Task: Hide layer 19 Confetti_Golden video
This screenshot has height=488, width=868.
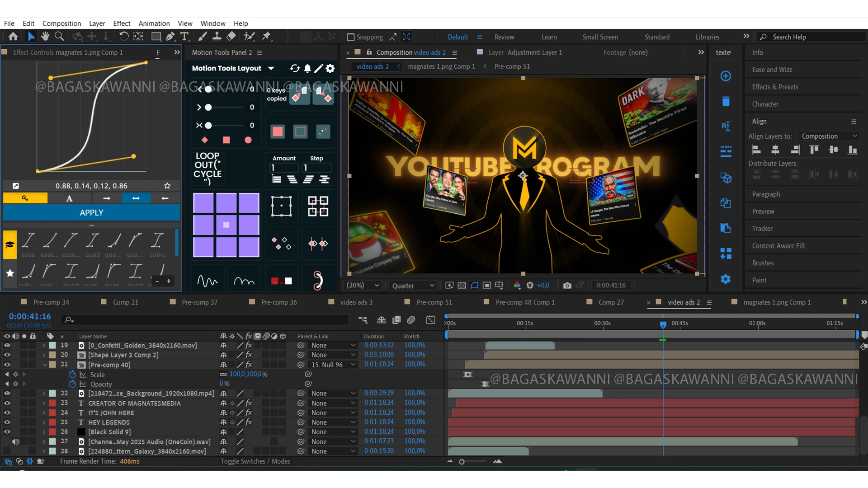Action: (x=7, y=345)
